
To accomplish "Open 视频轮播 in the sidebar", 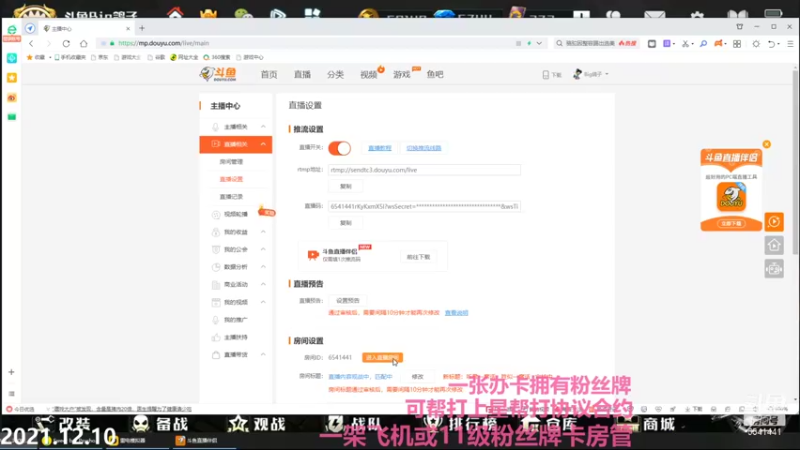I will (x=236, y=214).
